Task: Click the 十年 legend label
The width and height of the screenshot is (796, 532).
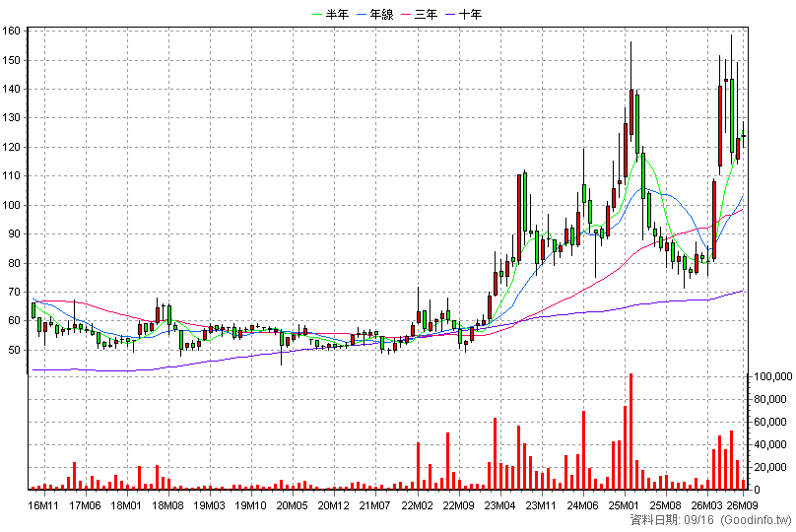Action: click(x=470, y=14)
